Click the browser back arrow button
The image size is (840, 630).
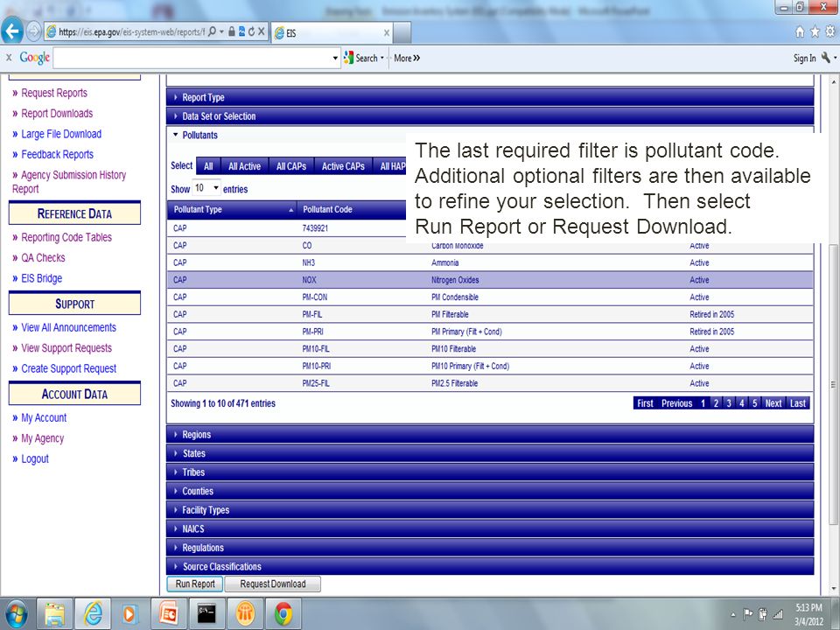tap(11, 31)
